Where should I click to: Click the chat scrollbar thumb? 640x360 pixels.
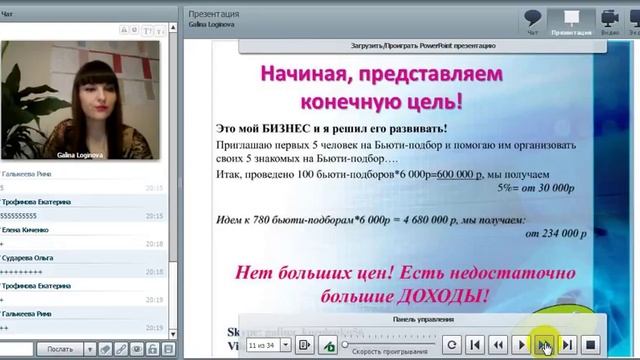173,147
